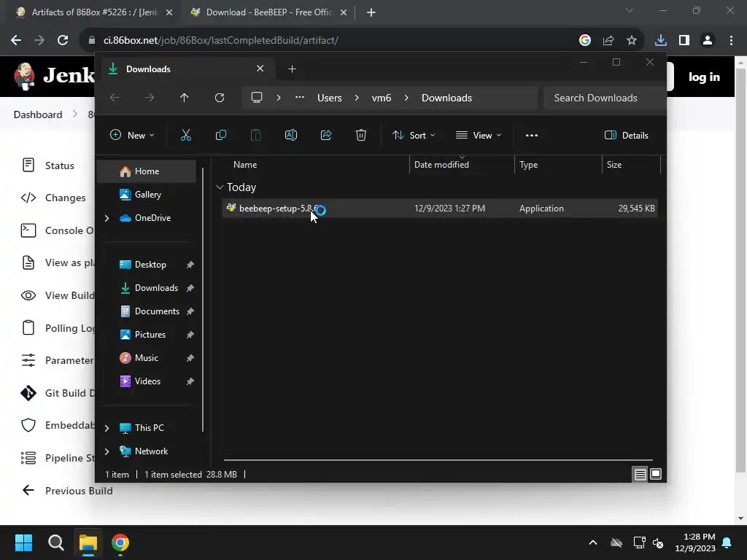Select the beebeep-setup file row
The image size is (747, 560).
(x=440, y=209)
